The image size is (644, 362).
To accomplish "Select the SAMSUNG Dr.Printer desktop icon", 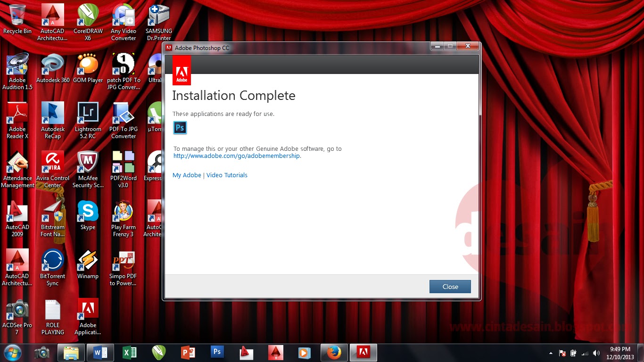I will point(159,22).
